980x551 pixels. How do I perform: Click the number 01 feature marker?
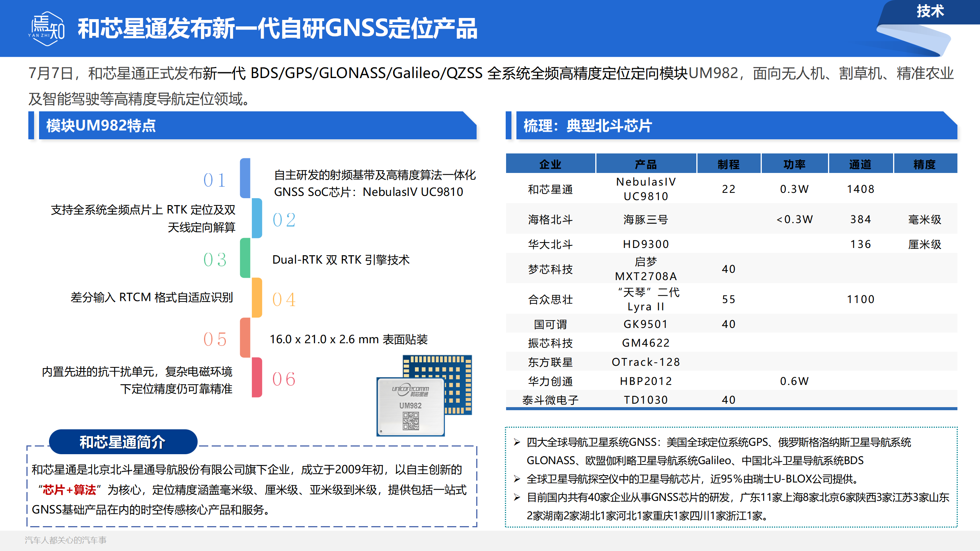[215, 180]
